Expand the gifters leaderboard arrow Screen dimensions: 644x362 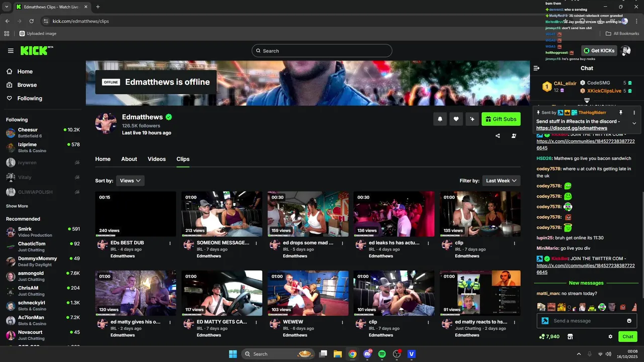click(587, 101)
